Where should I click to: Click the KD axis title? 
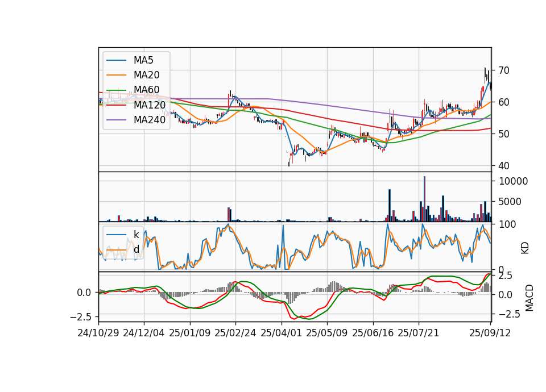coord(525,248)
